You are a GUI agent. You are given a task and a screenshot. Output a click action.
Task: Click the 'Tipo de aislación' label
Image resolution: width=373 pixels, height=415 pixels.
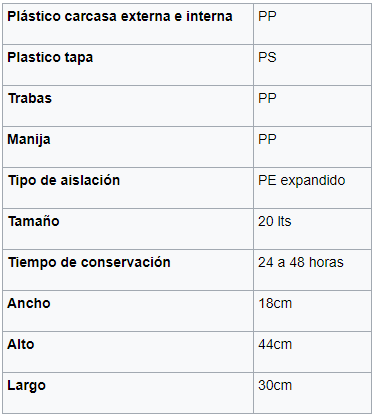tap(64, 180)
